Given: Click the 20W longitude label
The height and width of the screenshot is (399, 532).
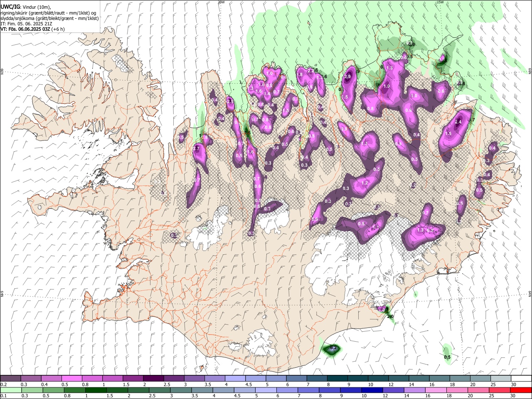Looking at the screenshot, I should coord(221,2).
